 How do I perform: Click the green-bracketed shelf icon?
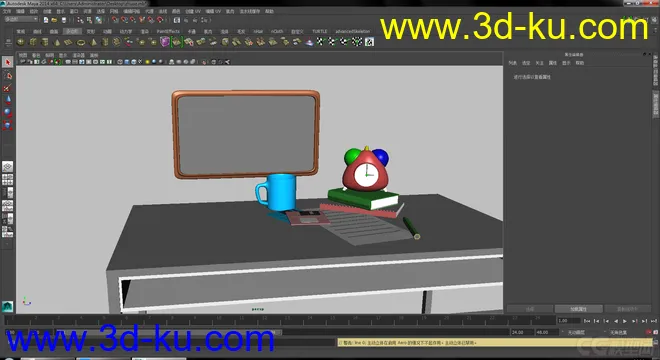[x=177, y=42]
